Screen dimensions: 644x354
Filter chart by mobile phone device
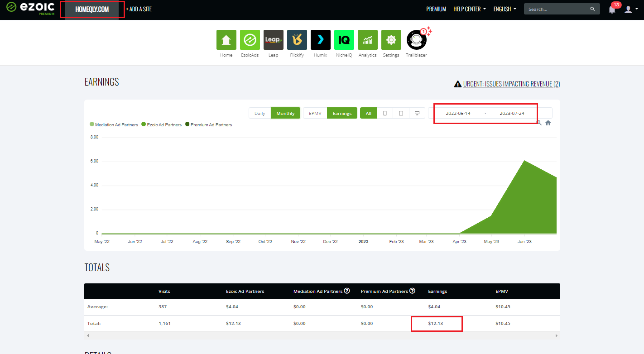click(x=385, y=113)
